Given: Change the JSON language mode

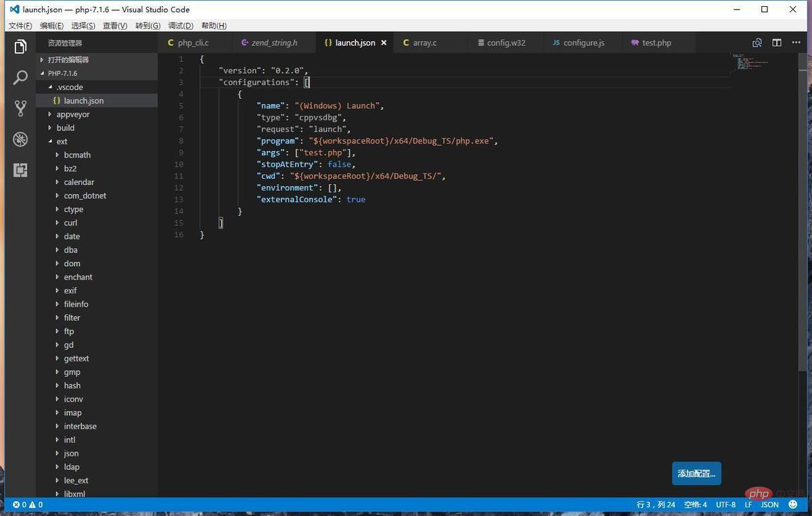Looking at the screenshot, I should point(769,504).
